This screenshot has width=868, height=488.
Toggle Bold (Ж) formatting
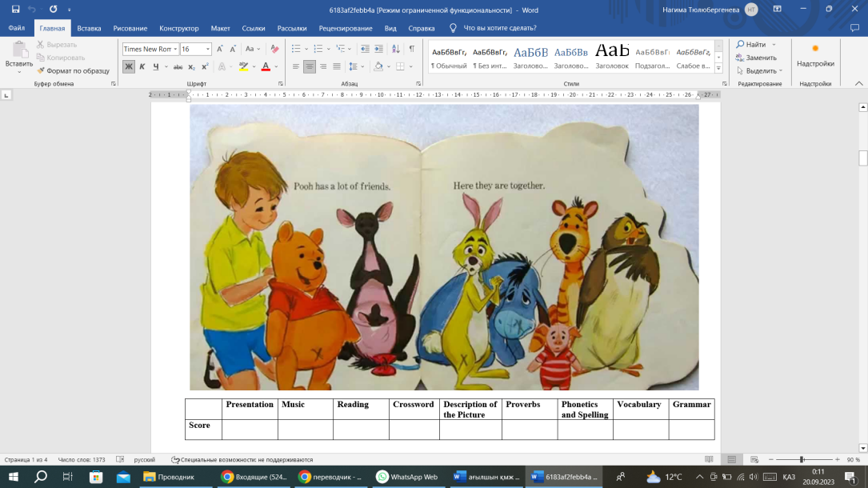(x=128, y=67)
